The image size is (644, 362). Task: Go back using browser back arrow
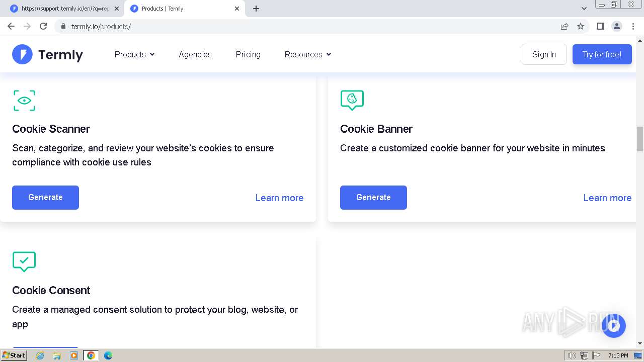point(11,26)
